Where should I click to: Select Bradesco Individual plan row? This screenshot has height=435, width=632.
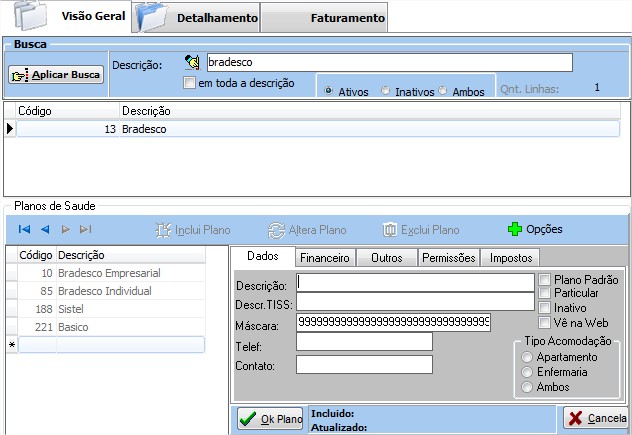click(x=104, y=291)
